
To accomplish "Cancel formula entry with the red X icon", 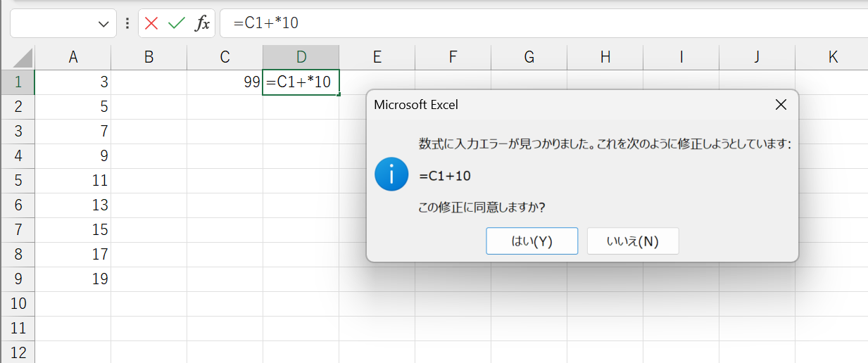I will coord(151,24).
